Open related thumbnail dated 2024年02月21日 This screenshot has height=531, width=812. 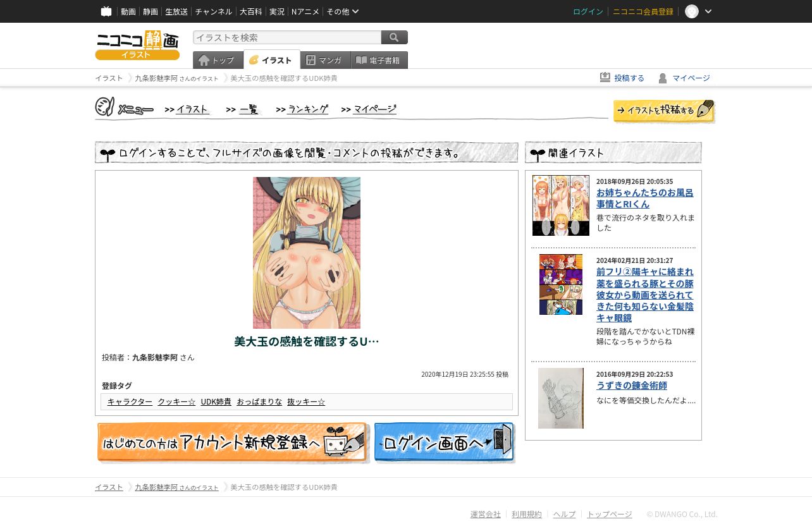(x=561, y=284)
